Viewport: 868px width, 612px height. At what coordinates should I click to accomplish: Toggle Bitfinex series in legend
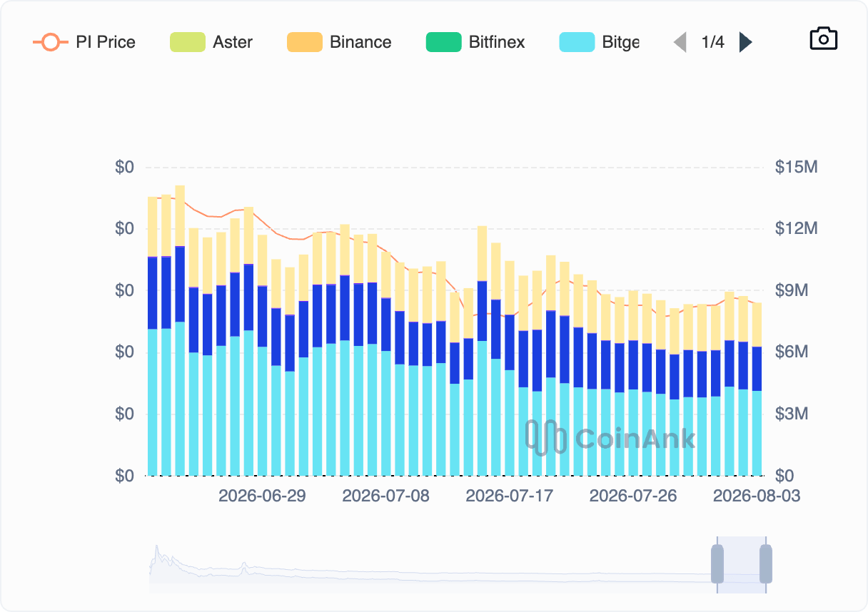pos(475,42)
